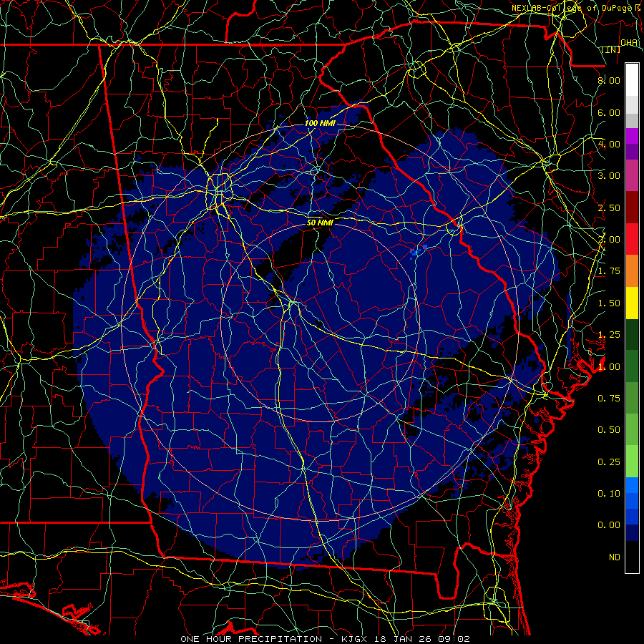This screenshot has height=644, width=644.
Task: Click the OHA product code label
Action: pos(629,43)
